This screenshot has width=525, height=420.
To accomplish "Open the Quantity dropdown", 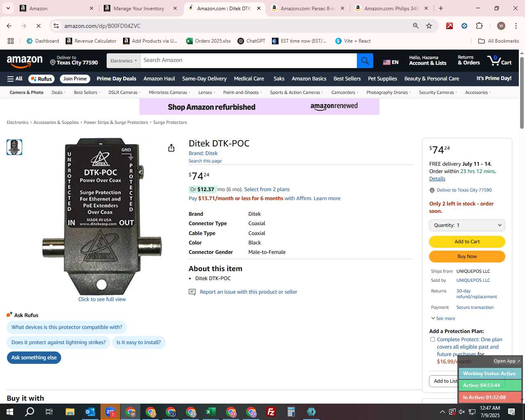I will pos(467,225).
